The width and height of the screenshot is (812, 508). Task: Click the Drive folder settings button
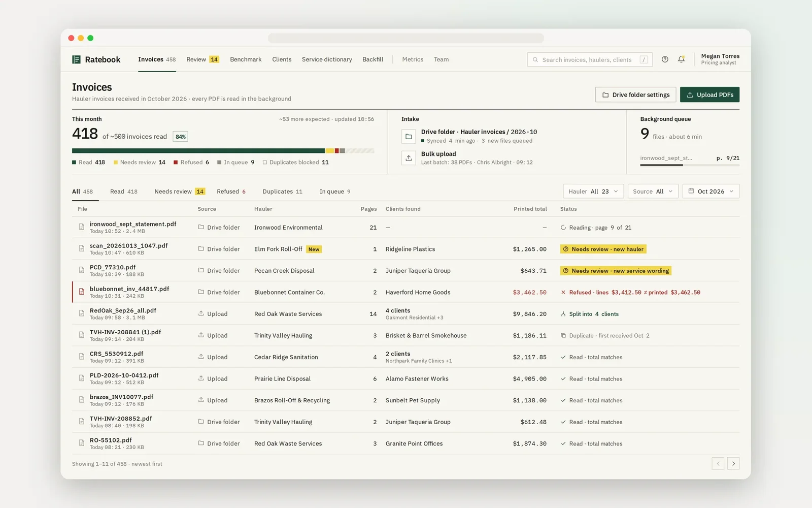tap(635, 94)
